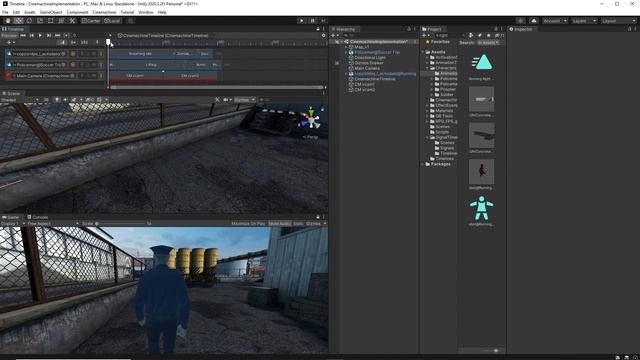Select CM vcam2 in Hierarchy
The height and width of the screenshot is (360, 640).
[x=364, y=89]
